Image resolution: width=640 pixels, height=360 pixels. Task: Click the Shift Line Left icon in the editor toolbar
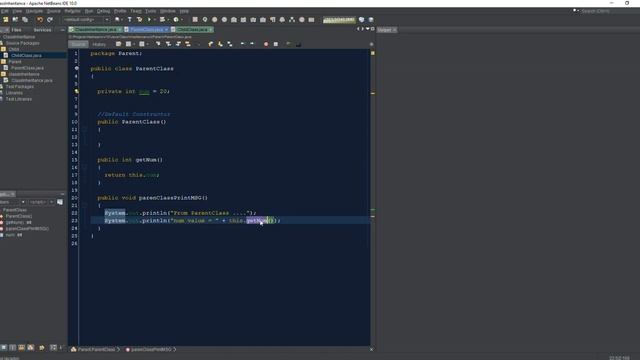click(242, 44)
